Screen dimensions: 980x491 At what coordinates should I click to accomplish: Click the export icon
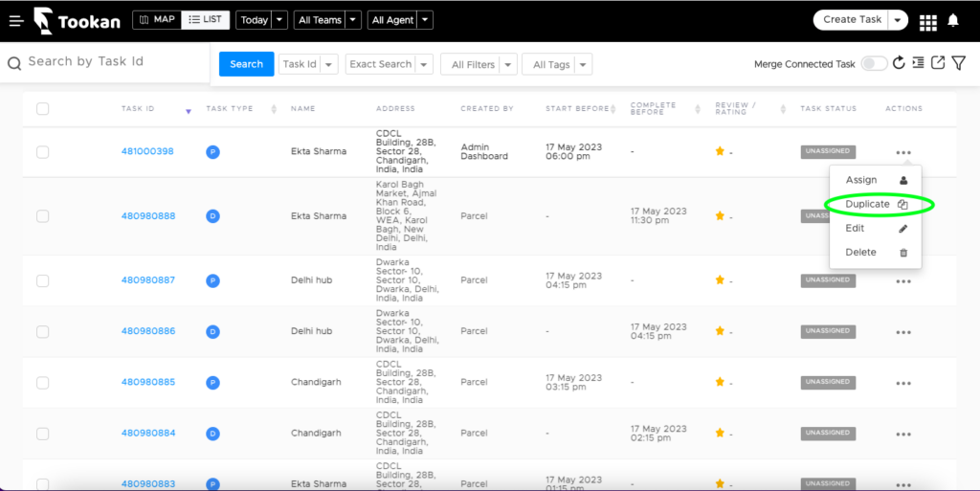point(938,62)
